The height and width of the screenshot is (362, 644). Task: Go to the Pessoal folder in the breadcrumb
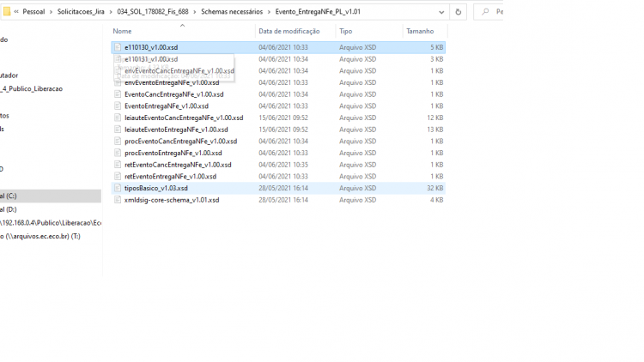[x=33, y=12]
